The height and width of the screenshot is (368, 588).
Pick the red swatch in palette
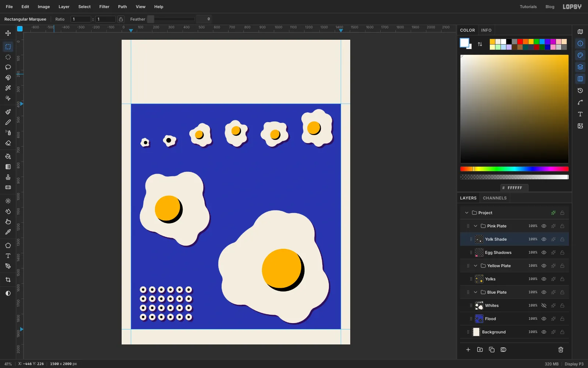(x=520, y=42)
